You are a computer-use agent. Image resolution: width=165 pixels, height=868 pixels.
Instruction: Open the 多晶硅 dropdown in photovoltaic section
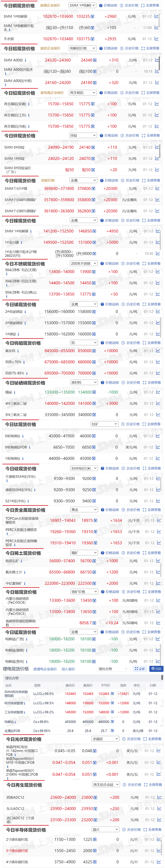tap(105, 739)
